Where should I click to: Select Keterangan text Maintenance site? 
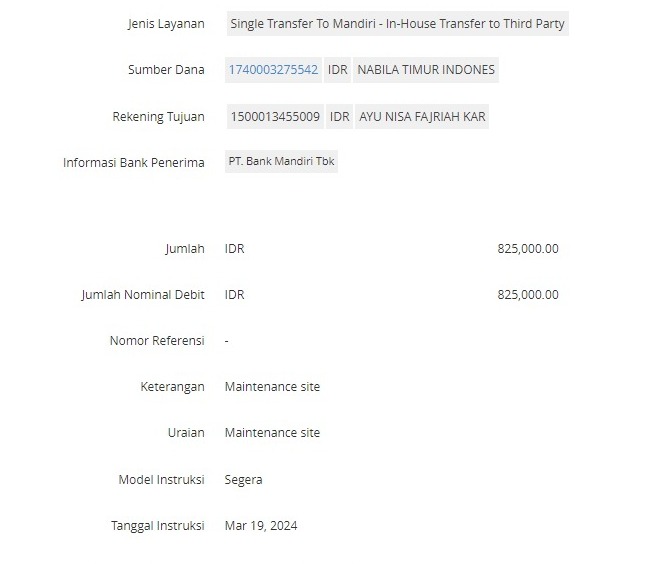click(x=272, y=386)
